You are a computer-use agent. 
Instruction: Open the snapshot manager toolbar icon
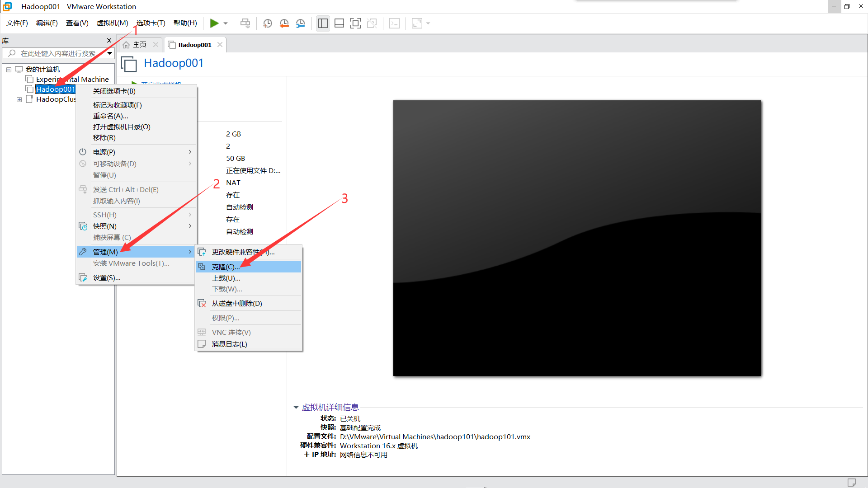[301, 23]
